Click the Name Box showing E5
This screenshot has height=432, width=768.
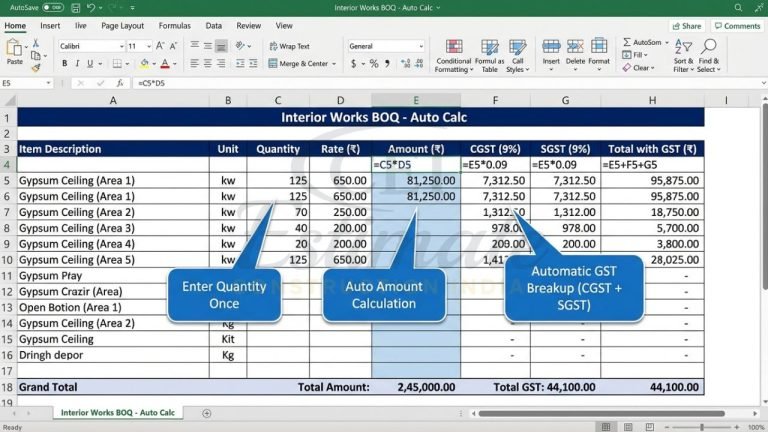[x=26, y=83]
